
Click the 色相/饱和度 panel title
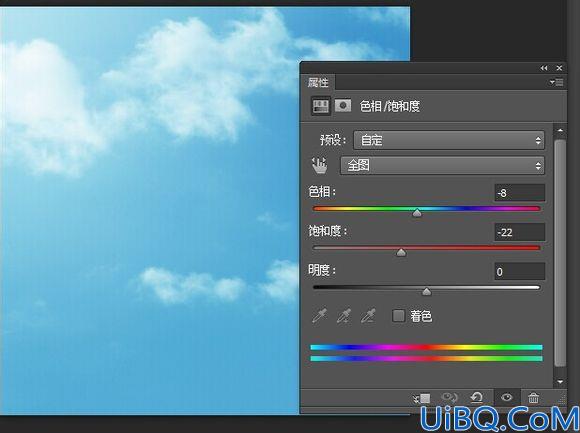tap(390, 106)
